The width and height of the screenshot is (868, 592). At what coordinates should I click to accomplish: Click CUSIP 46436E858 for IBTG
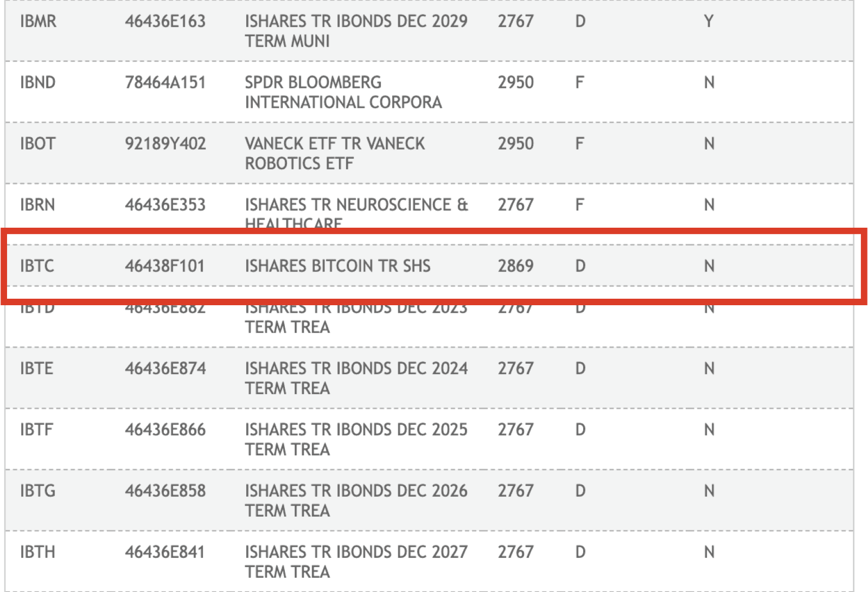click(165, 491)
